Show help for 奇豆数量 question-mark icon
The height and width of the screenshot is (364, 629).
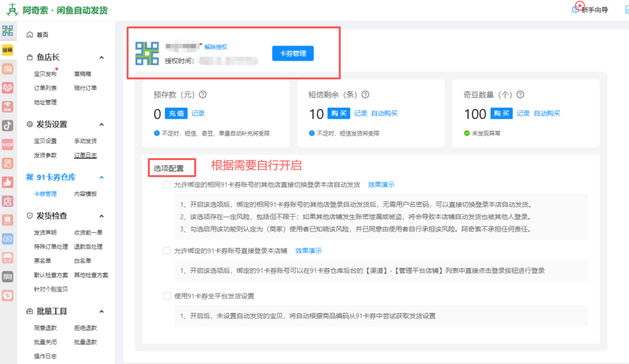coord(520,95)
